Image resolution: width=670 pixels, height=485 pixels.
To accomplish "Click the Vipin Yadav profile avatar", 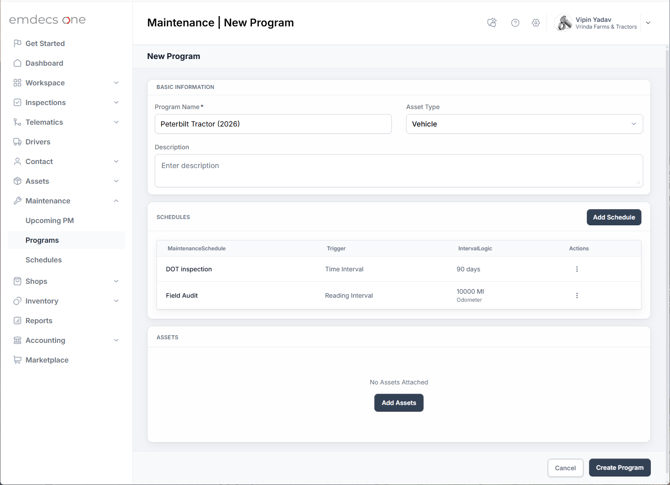I will 563,23.
